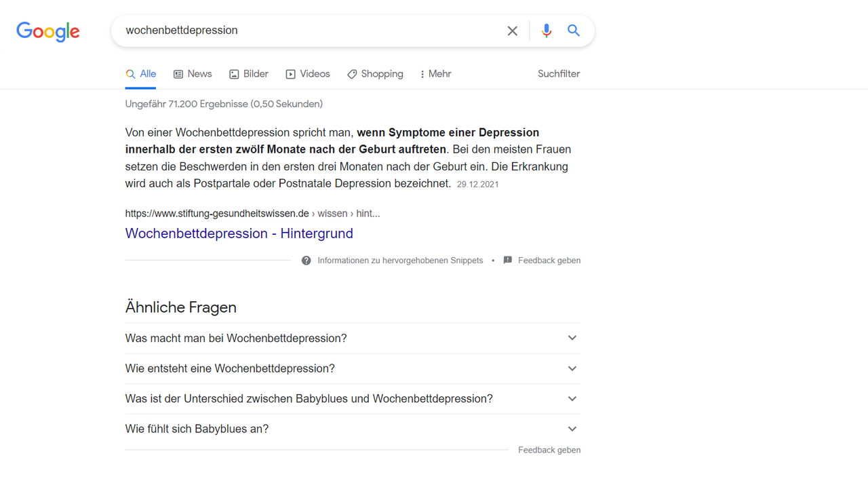Image resolution: width=868 pixels, height=479 pixels.
Task: Expand 'Was macht man bei Wochenbettdepression?'
Action: click(353, 338)
